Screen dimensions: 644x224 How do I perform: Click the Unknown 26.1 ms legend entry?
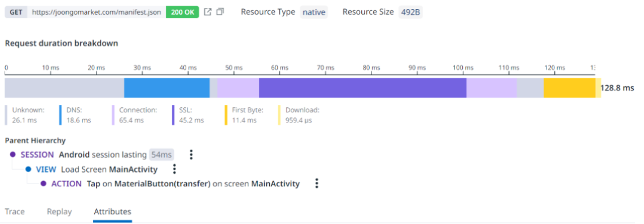(x=25, y=115)
